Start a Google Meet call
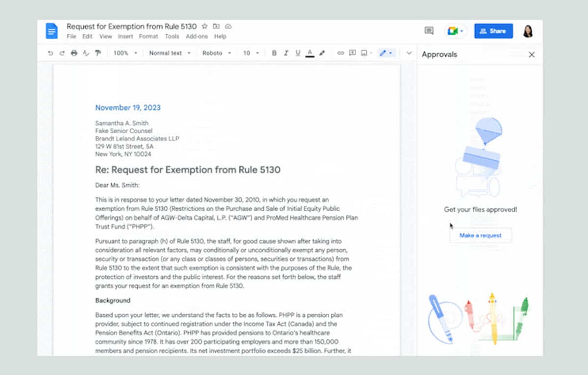 (x=456, y=31)
